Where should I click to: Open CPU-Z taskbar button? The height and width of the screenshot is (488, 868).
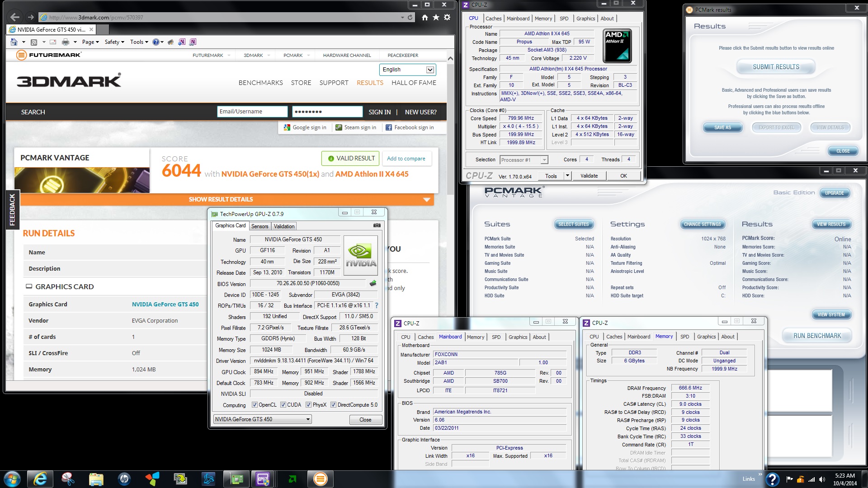[x=263, y=479]
